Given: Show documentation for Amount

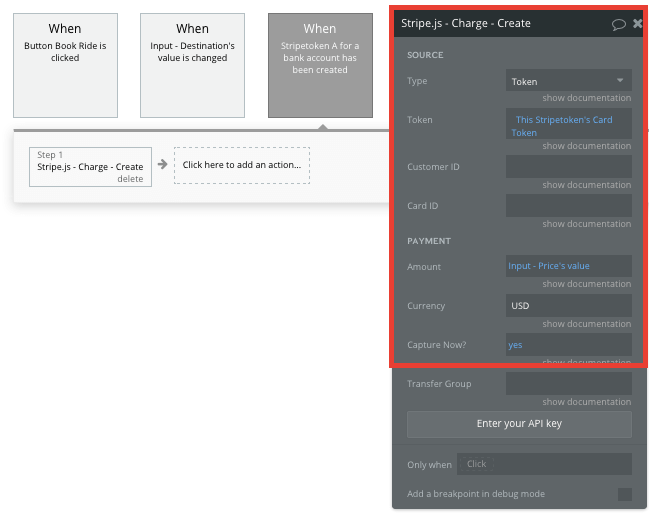Looking at the screenshot, I should click(587, 284).
